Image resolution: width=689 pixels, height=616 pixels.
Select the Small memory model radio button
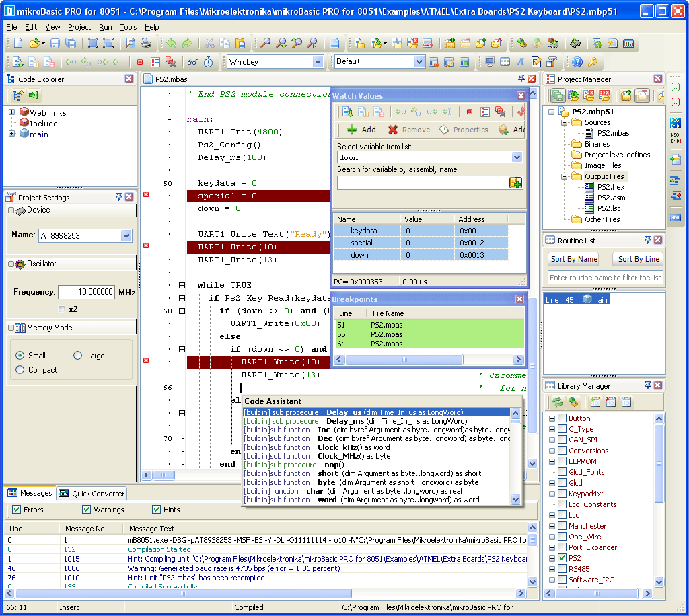tap(20, 356)
